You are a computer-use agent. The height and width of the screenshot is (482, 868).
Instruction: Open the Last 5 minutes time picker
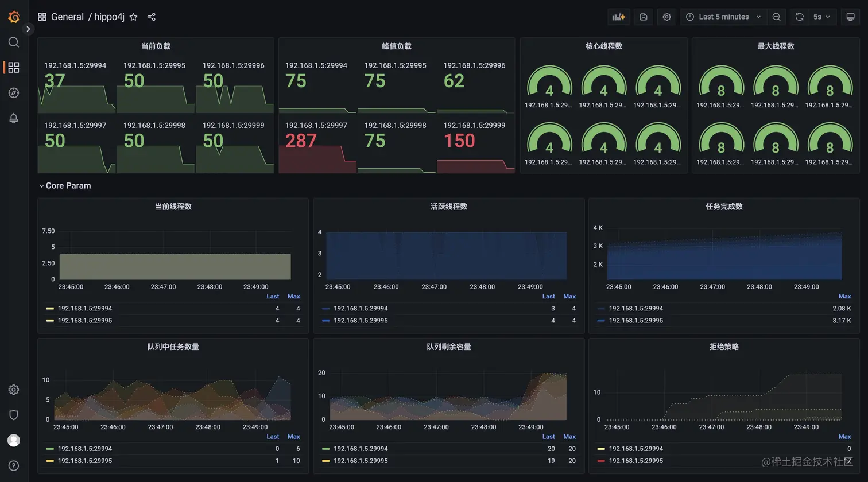click(x=723, y=17)
